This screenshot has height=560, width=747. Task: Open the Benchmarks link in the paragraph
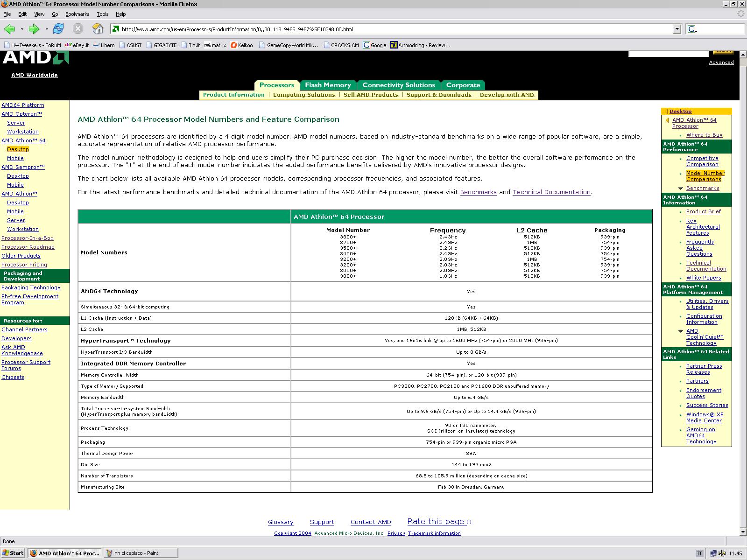(478, 192)
